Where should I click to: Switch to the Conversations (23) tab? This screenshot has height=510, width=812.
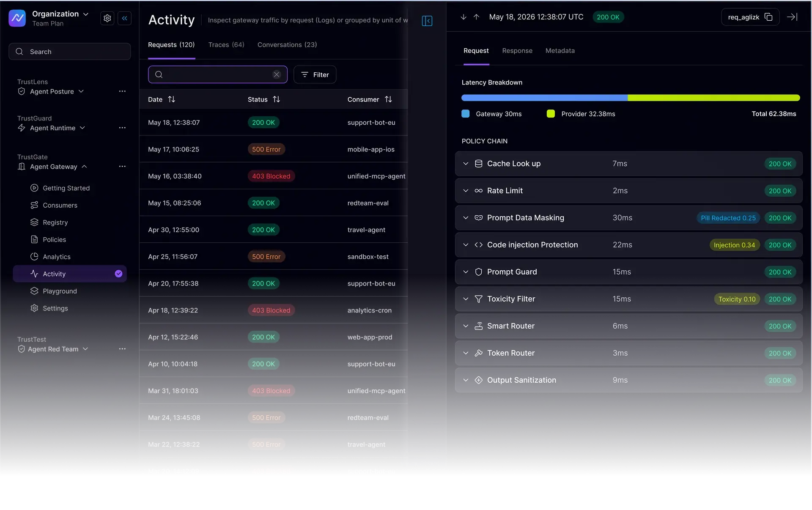click(287, 45)
